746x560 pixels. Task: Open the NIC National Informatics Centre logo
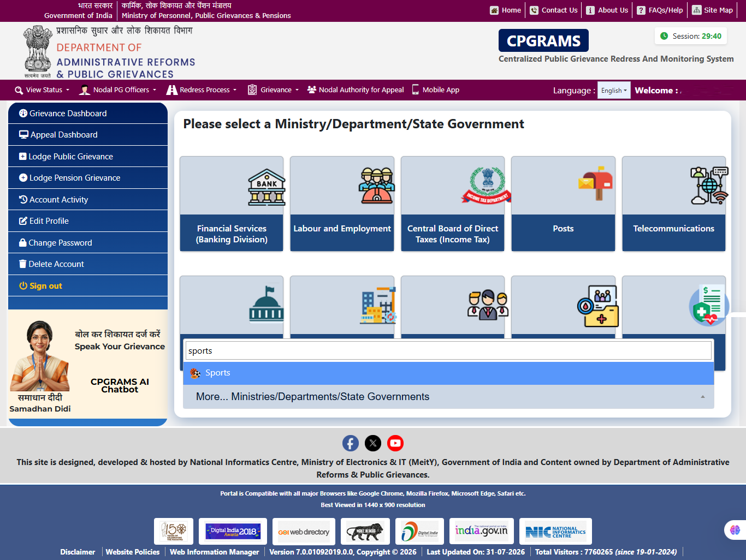tap(555, 531)
